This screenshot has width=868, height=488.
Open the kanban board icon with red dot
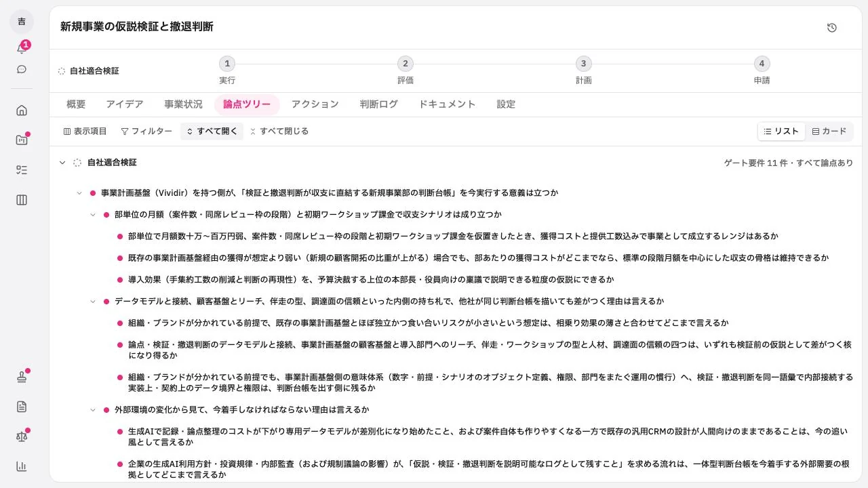tap(22, 140)
